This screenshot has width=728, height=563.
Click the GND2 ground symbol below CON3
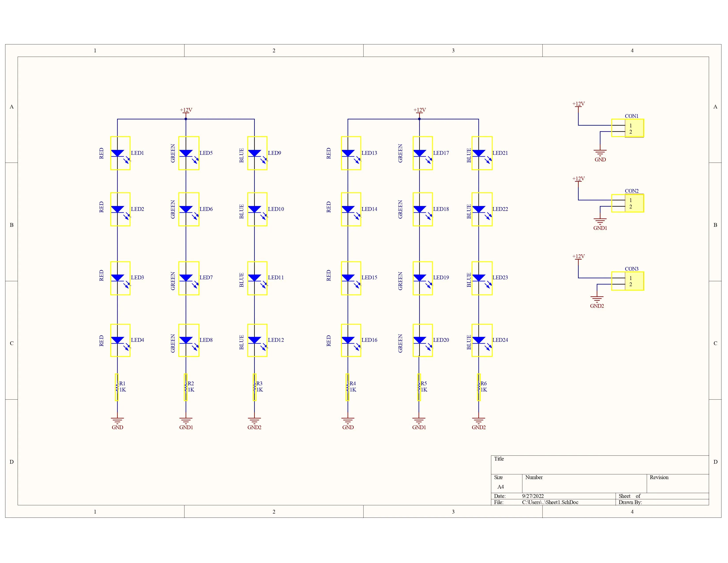tap(597, 298)
